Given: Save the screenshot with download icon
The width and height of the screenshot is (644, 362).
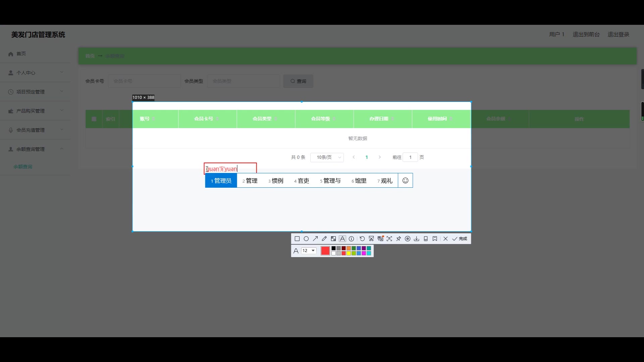Looking at the screenshot, I should [417, 239].
